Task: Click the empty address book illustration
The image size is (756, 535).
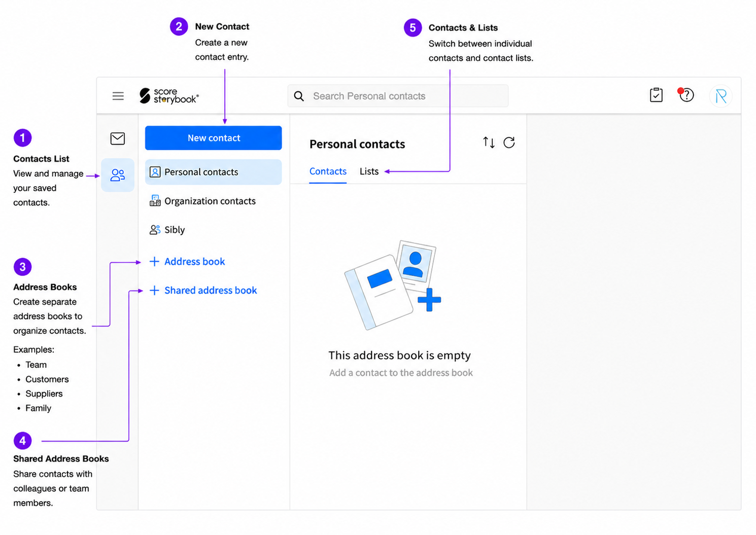Action: tap(393, 285)
